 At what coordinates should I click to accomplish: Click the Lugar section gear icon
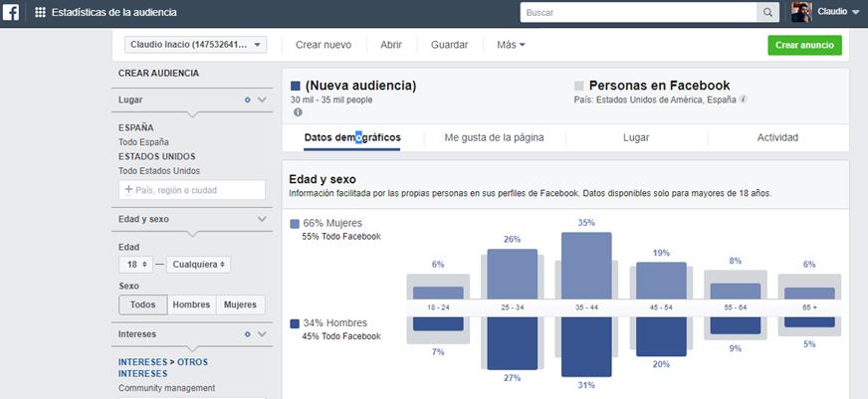point(248,100)
